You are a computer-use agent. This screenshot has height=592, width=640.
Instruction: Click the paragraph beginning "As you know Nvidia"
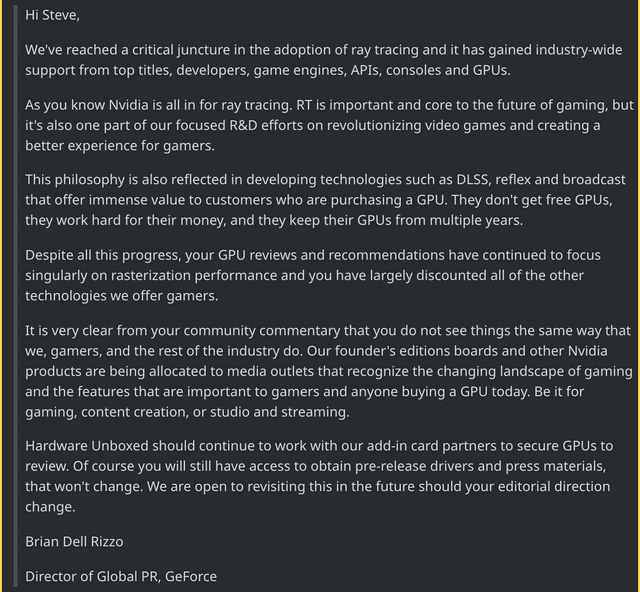(329, 125)
